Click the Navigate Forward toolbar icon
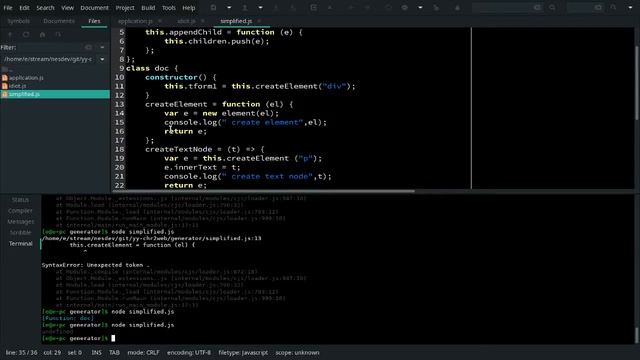The width and height of the screenshot is (640, 360). click(367, 7)
